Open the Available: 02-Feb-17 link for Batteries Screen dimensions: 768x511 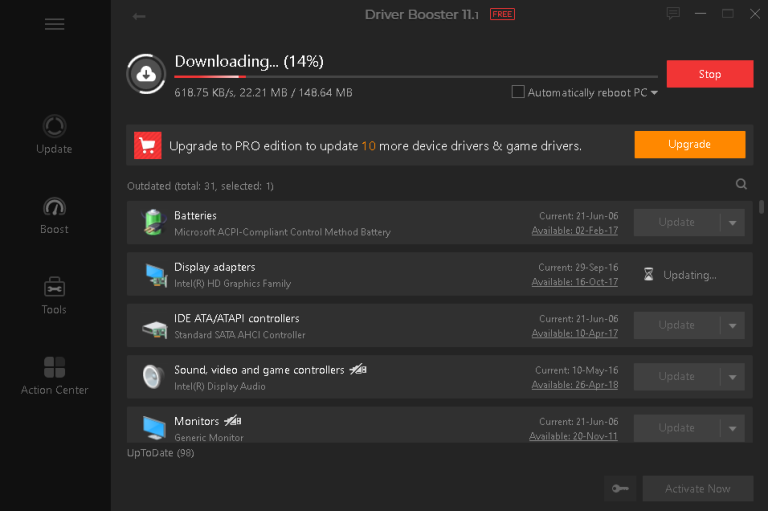[x=575, y=231]
